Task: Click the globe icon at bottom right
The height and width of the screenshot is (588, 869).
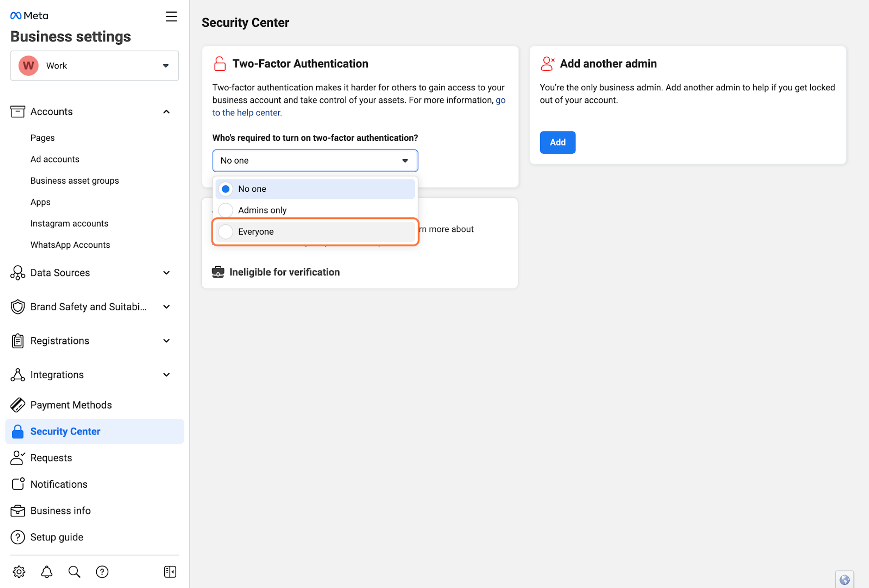Action: [844, 580]
